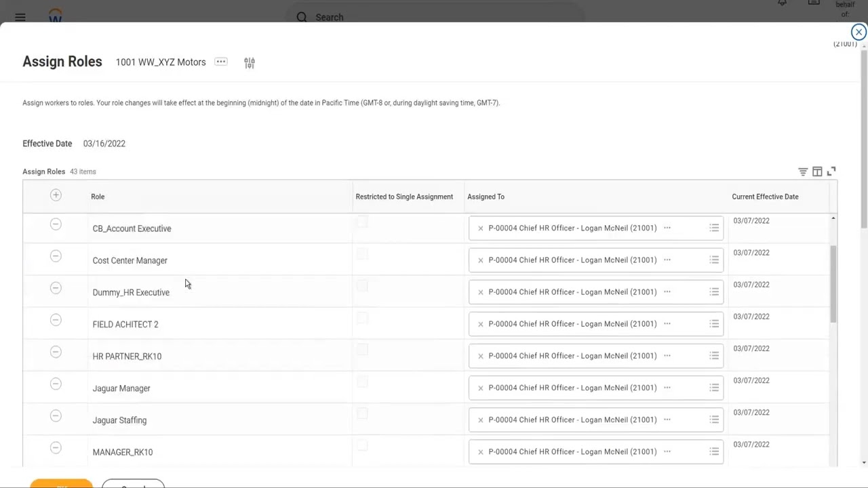This screenshot has height=488, width=868.
Task: Focus the Search field at top
Action: (434, 17)
